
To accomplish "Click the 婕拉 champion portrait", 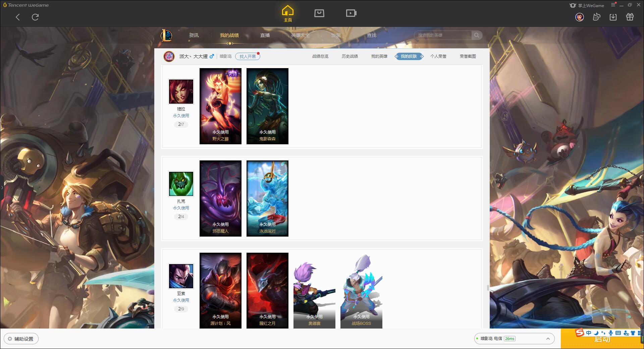I will coord(181,92).
